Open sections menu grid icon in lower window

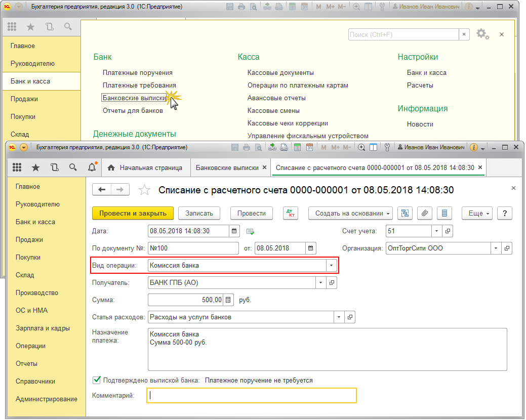point(17,167)
